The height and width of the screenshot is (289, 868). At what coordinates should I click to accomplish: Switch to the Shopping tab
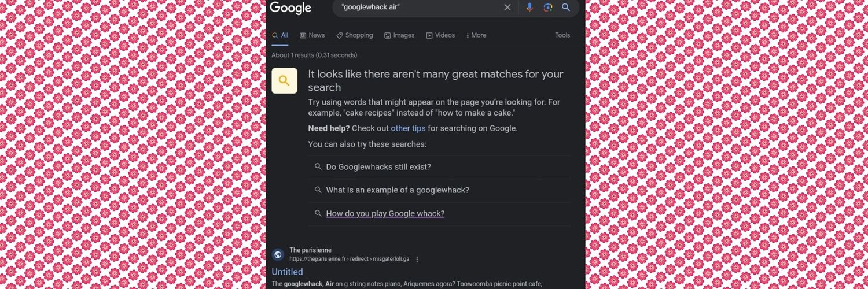pos(355,35)
